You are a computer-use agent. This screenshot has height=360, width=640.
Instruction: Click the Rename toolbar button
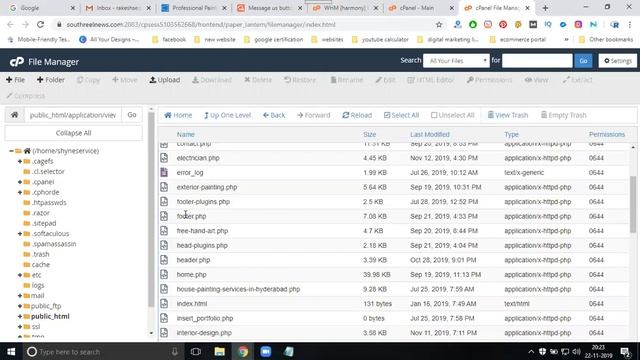[347, 80]
